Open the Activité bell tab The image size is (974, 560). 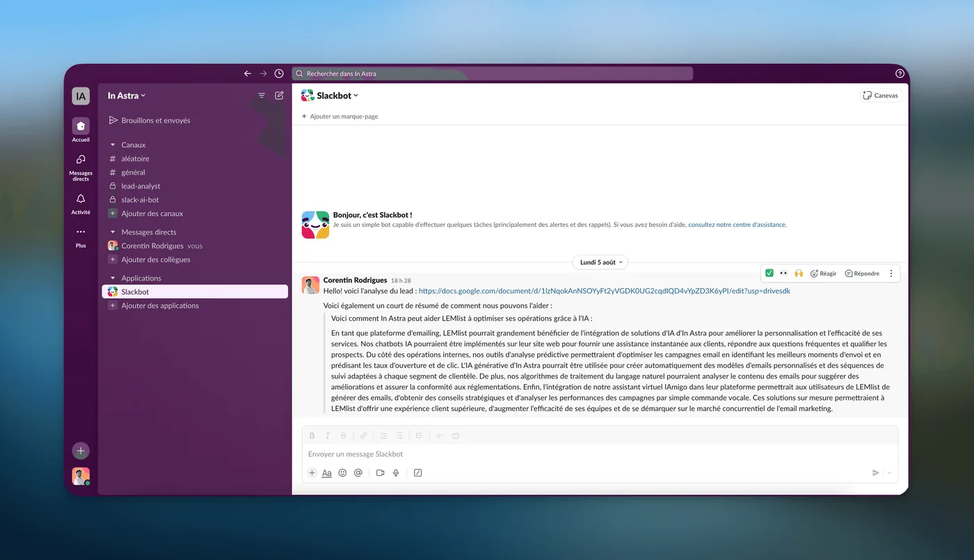(81, 204)
